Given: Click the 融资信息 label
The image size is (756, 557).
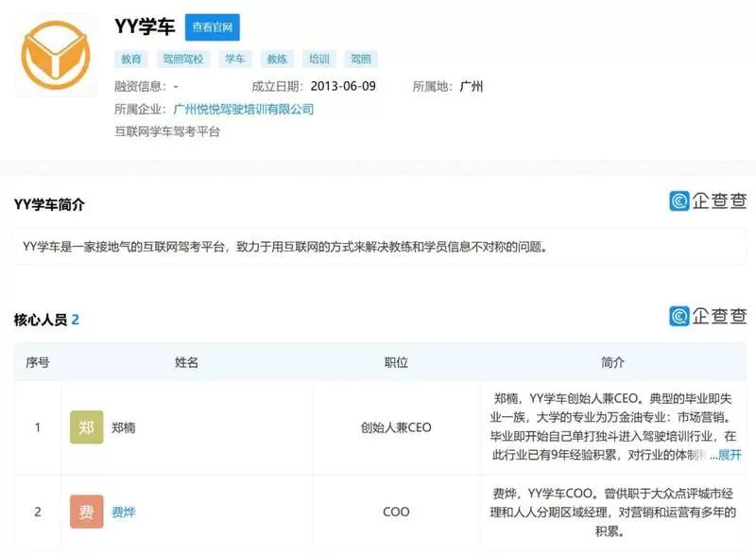Looking at the screenshot, I should coord(140,86).
